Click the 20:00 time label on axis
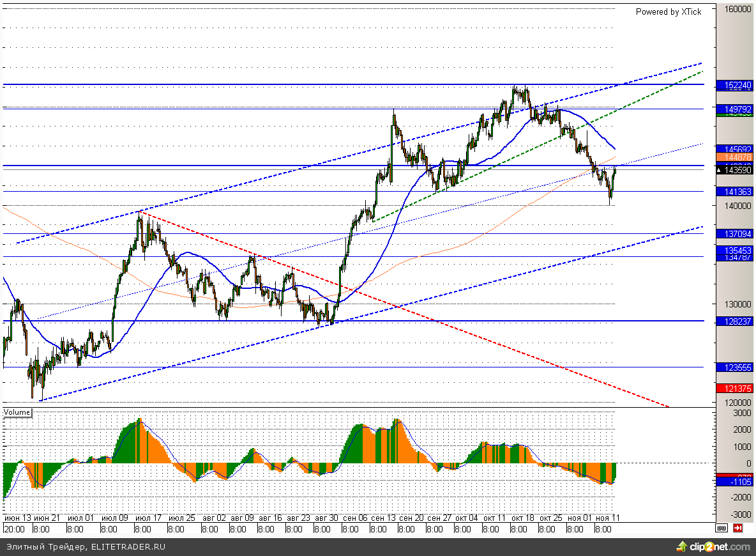 (15, 529)
